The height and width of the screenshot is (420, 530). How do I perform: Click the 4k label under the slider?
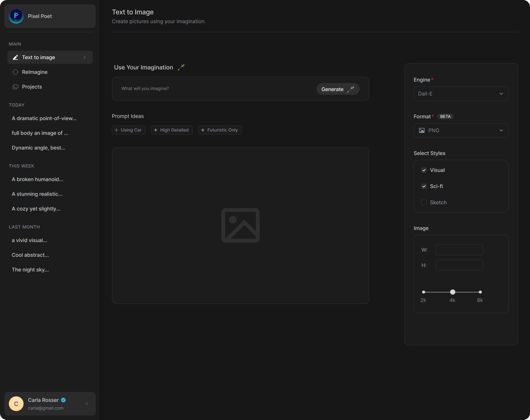[453, 300]
